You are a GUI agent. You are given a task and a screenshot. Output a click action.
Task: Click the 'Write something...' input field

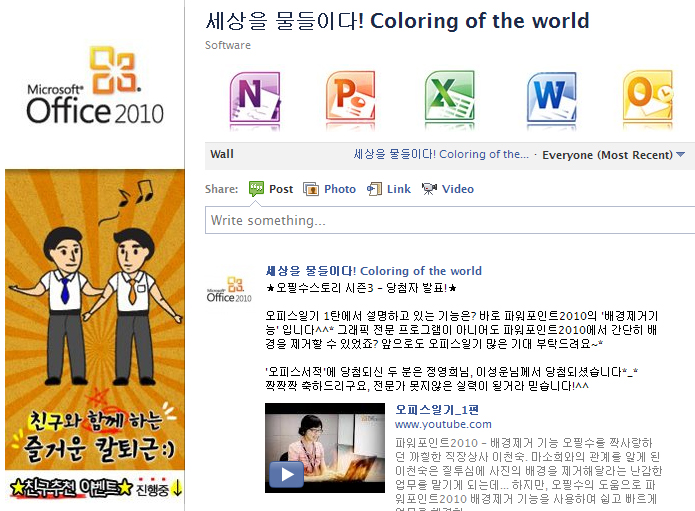450,220
